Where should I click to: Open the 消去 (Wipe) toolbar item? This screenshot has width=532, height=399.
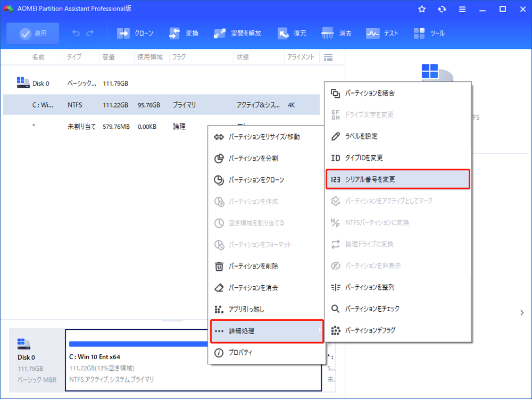pyautogui.click(x=336, y=33)
